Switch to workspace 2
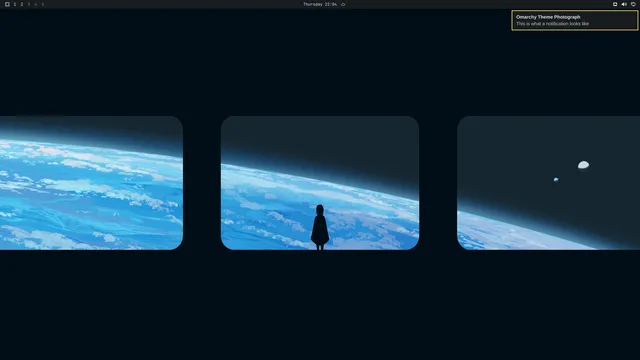640x360 pixels. [x=22, y=4]
